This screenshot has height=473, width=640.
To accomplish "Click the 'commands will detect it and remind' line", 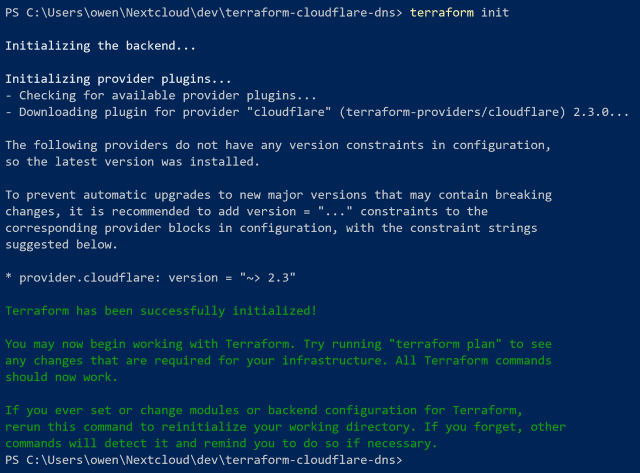I will (221, 443).
